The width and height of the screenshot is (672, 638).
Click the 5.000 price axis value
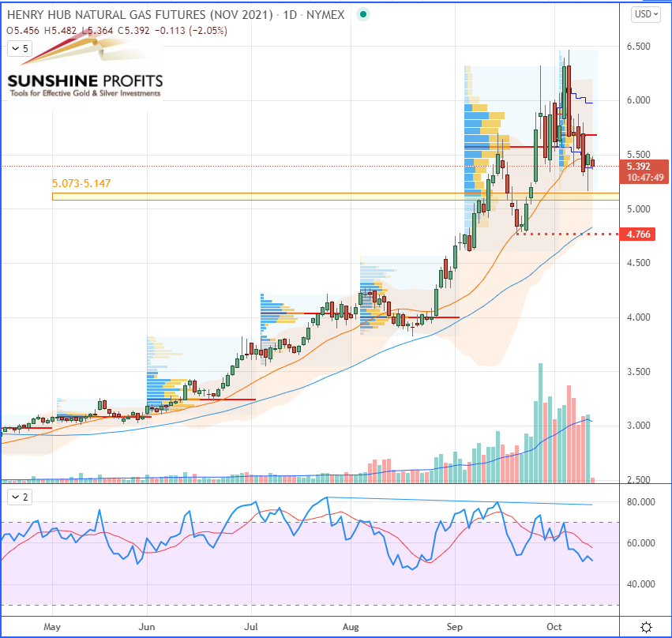(639, 209)
